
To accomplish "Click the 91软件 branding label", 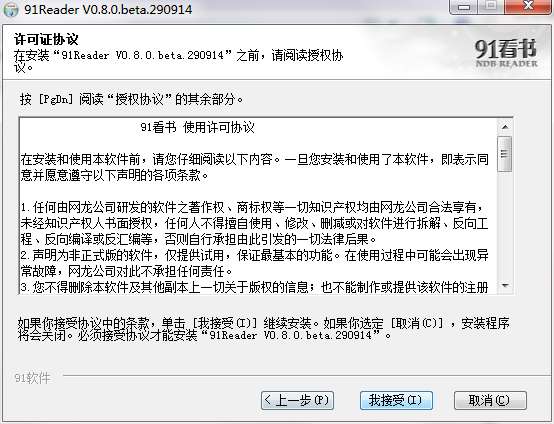I will [x=32, y=378].
